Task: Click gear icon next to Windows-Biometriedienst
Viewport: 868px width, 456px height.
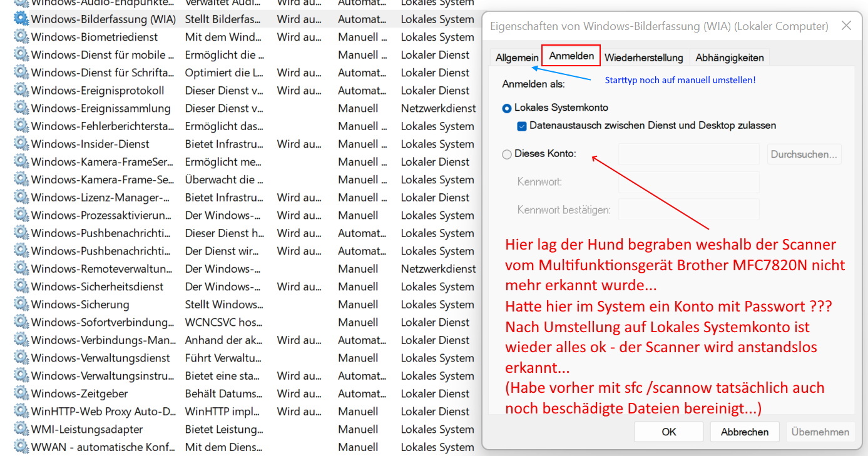Action: 21,37
